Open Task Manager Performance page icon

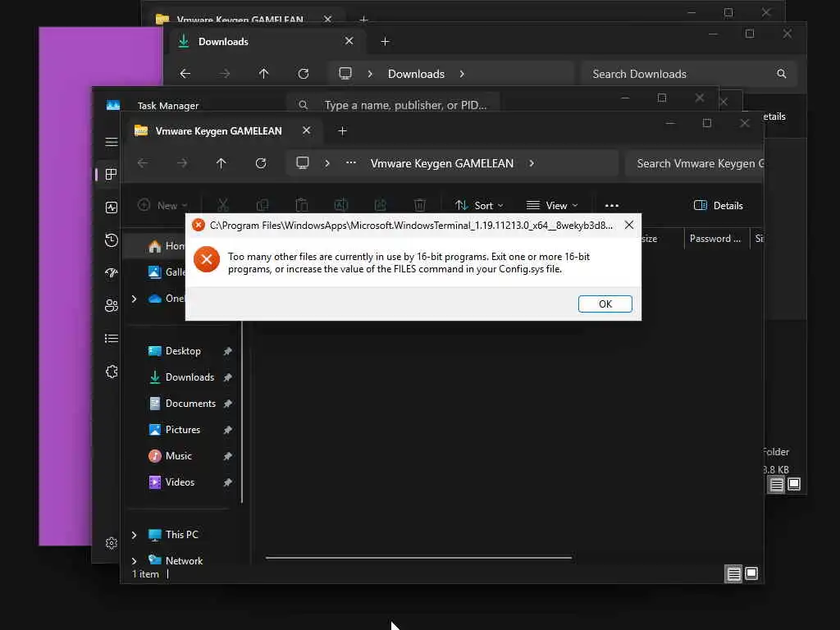(x=112, y=208)
